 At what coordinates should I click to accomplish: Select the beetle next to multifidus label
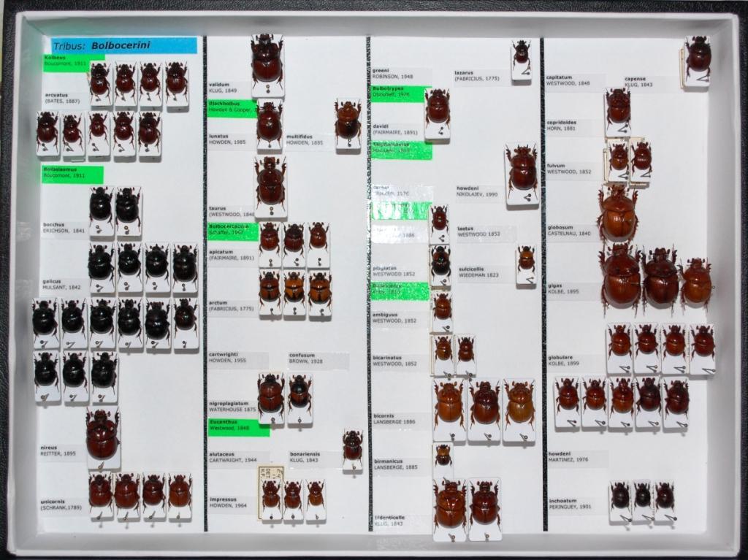[348, 120]
